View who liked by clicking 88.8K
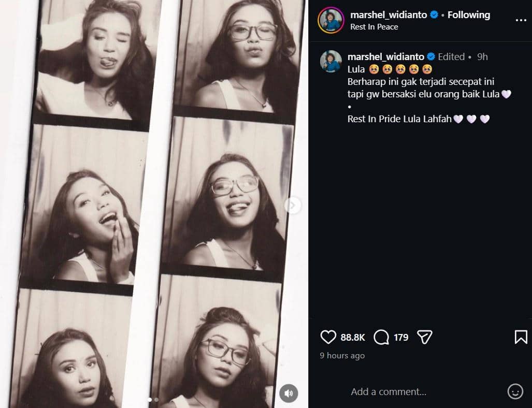This screenshot has width=532, height=408. point(353,337)
